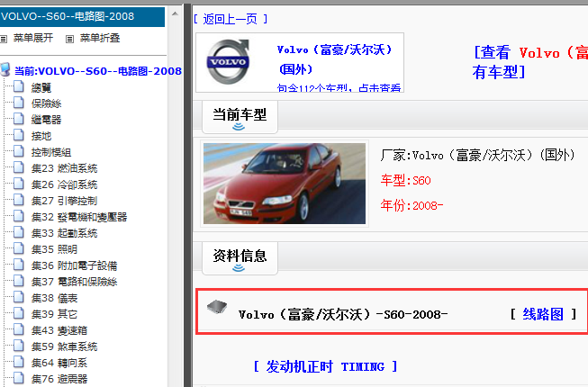Click the page icon next to 集37 電路和保險絲
588x387 pixels.
[19, 281]
